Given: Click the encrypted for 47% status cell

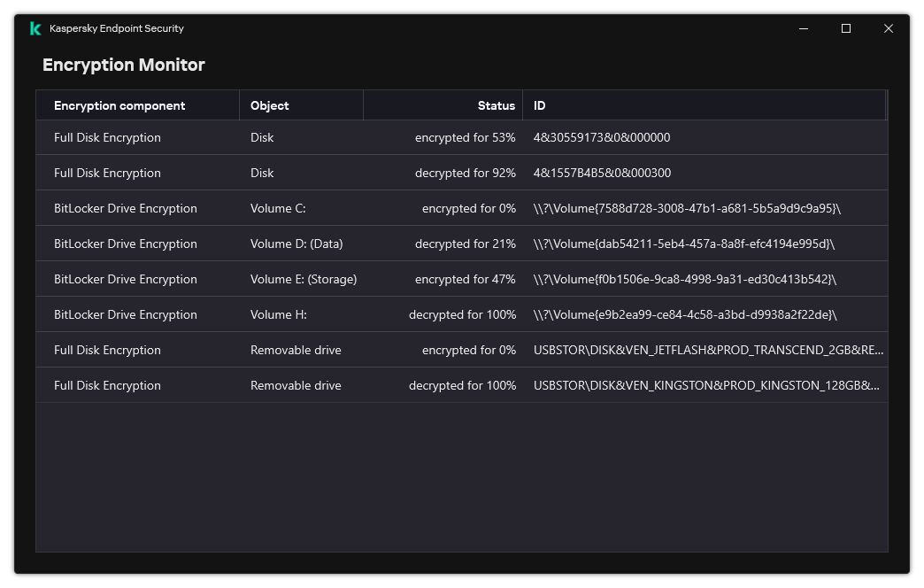Looking at the screenshot, I should (466, 278).
